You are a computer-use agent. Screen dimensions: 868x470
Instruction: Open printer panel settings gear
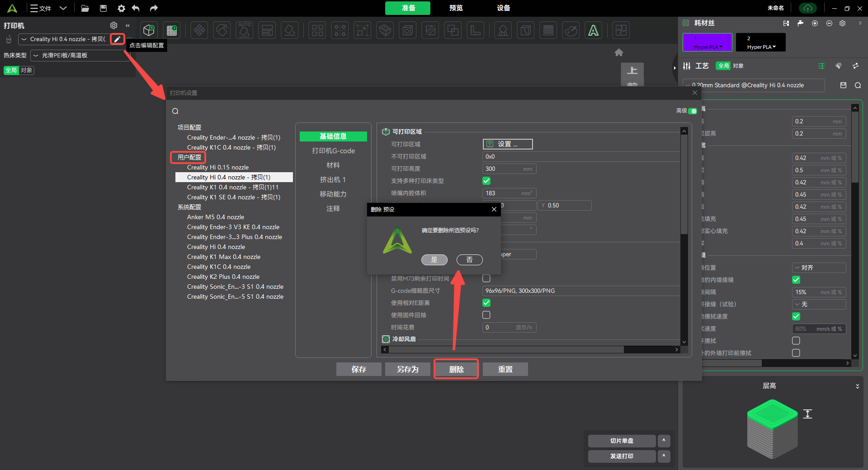tap(113, 25)
